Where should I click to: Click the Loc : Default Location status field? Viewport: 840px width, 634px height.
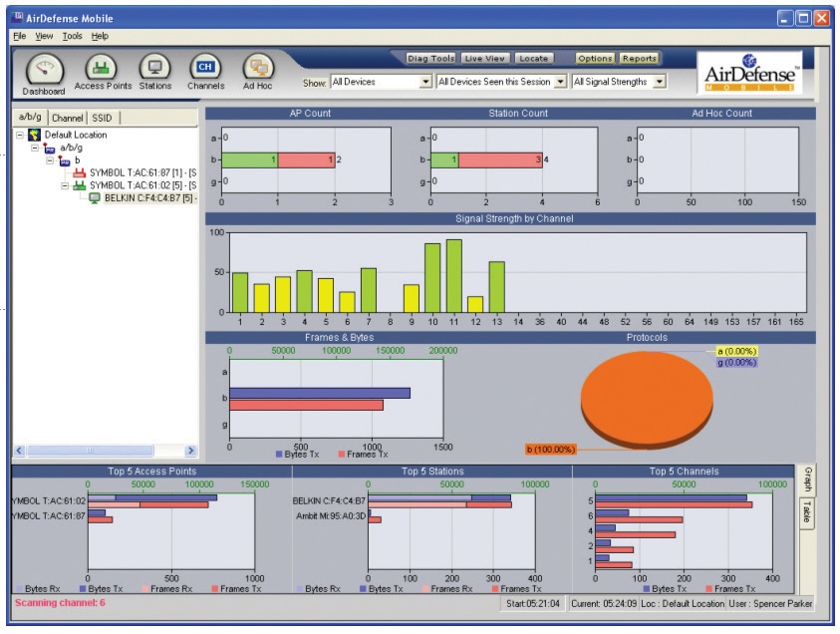(x=683, y=603)
